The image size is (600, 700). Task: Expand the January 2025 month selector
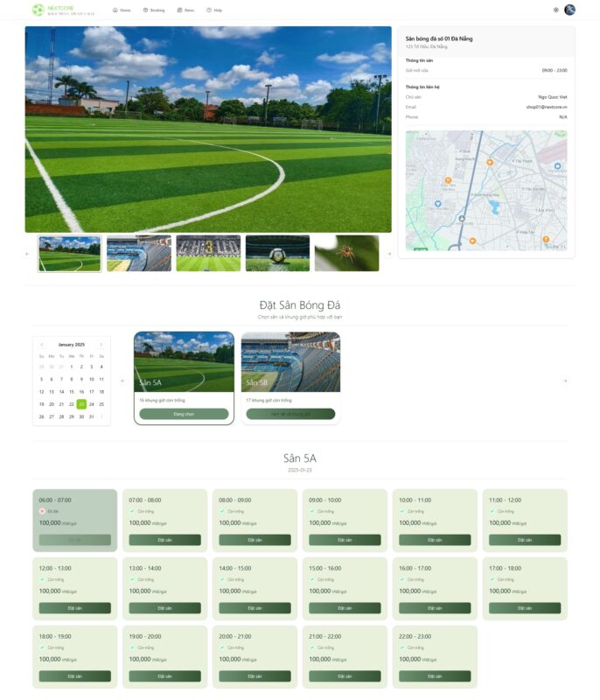(x=72, y=345)
